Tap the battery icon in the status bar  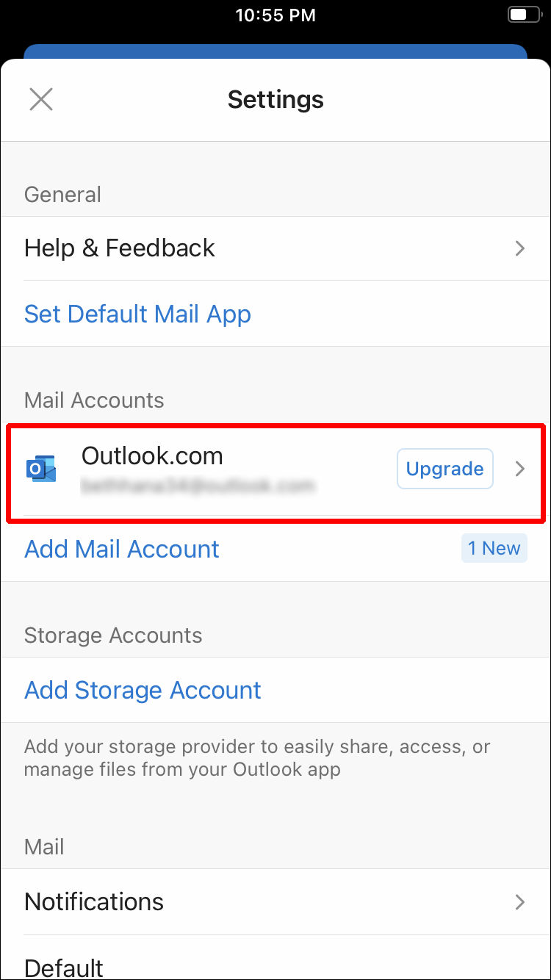(x=525, y=15)
